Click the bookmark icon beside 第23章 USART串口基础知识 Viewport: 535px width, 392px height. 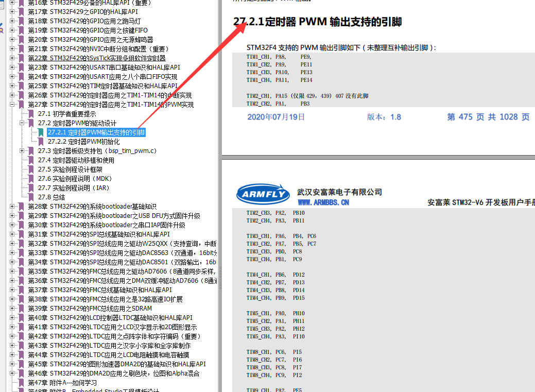pyautogui.click(x=21, y=67)
